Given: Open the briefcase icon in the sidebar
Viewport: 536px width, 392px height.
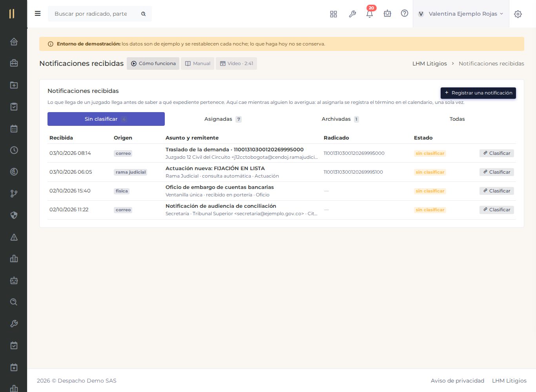Looking at the screenshot, I should coord(14,63).
